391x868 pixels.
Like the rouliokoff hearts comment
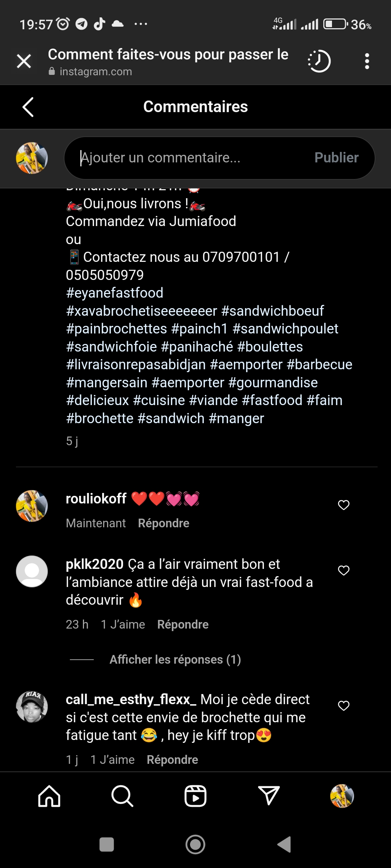click(x=344, y=505)
